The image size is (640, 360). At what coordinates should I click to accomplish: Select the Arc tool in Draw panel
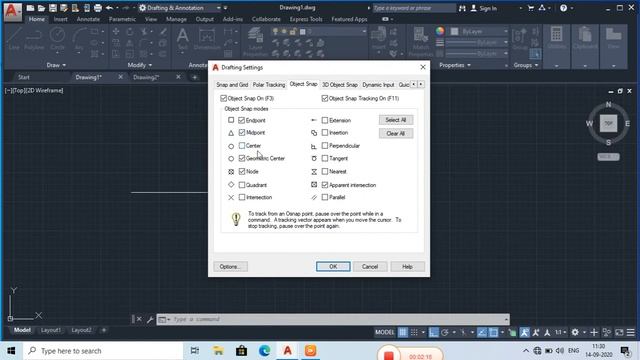pos(79,39)
